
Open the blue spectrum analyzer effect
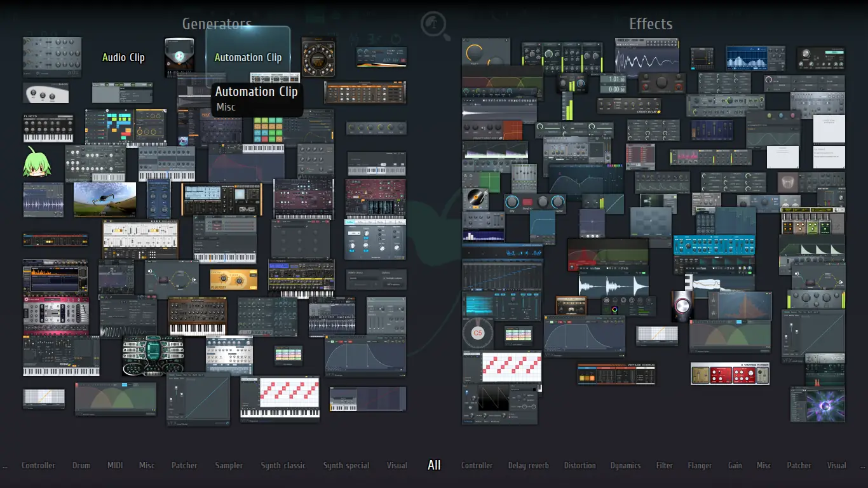(x=756, y=58)
